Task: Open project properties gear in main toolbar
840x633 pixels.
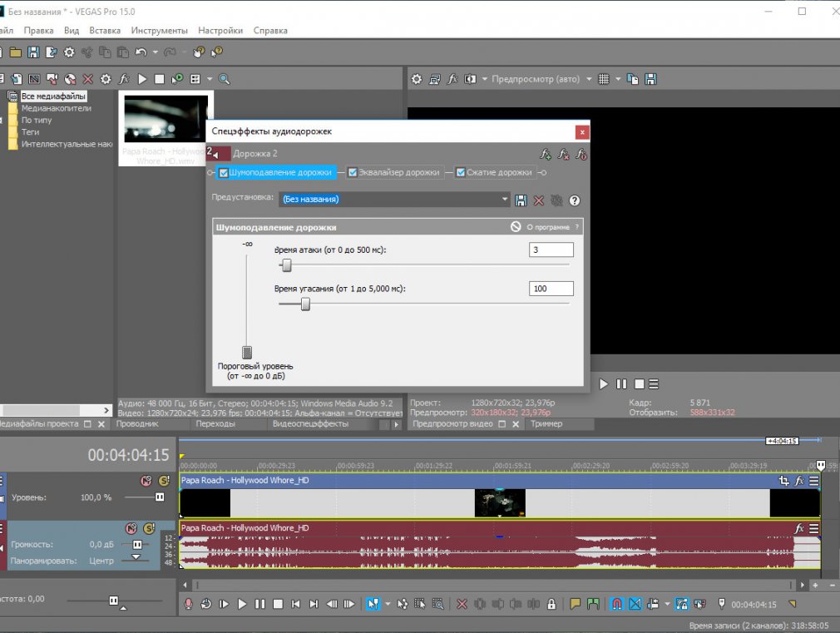Action: (69, 52)
